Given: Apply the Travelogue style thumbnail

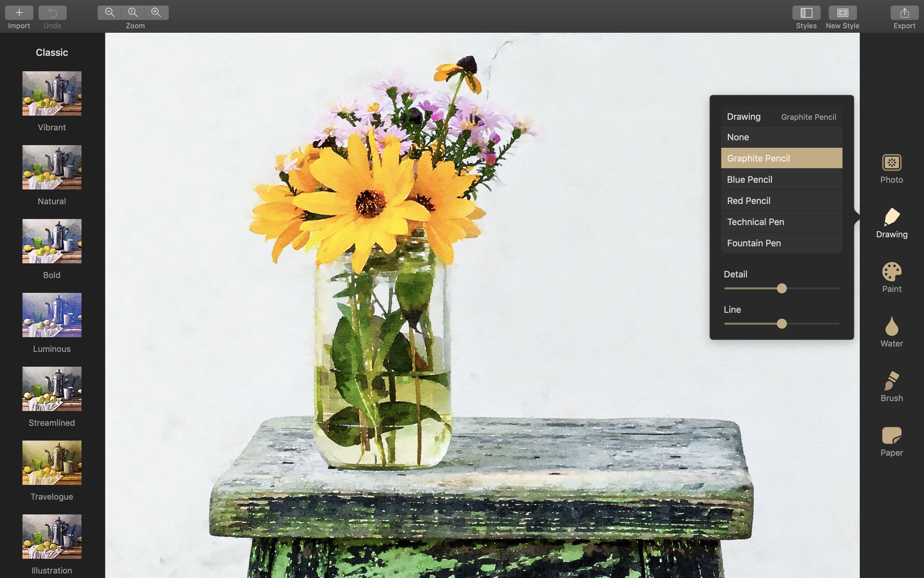Looking at the screenshot, I should [x=52, y=462].
